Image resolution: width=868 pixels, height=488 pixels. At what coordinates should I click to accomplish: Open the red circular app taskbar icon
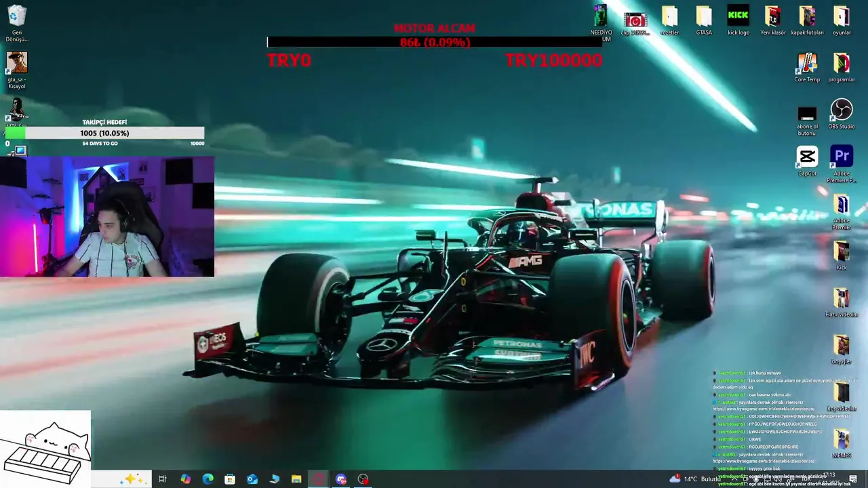(319, 479)
